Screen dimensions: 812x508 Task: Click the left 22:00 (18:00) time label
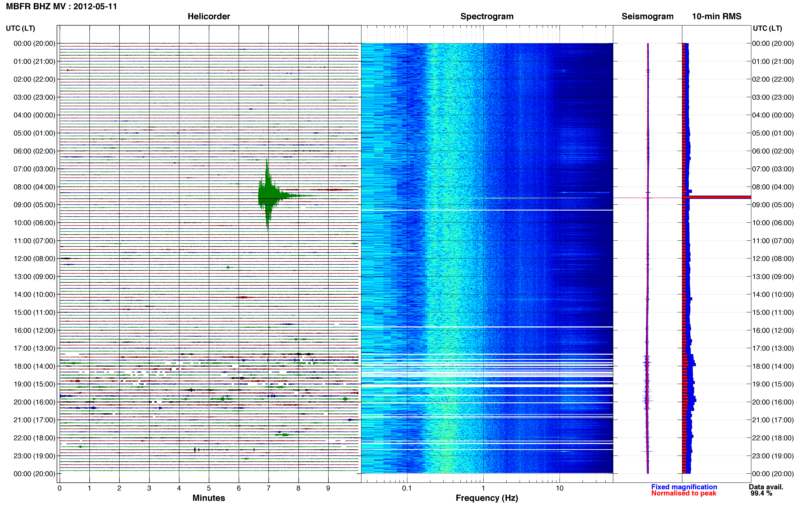point(34,438)
